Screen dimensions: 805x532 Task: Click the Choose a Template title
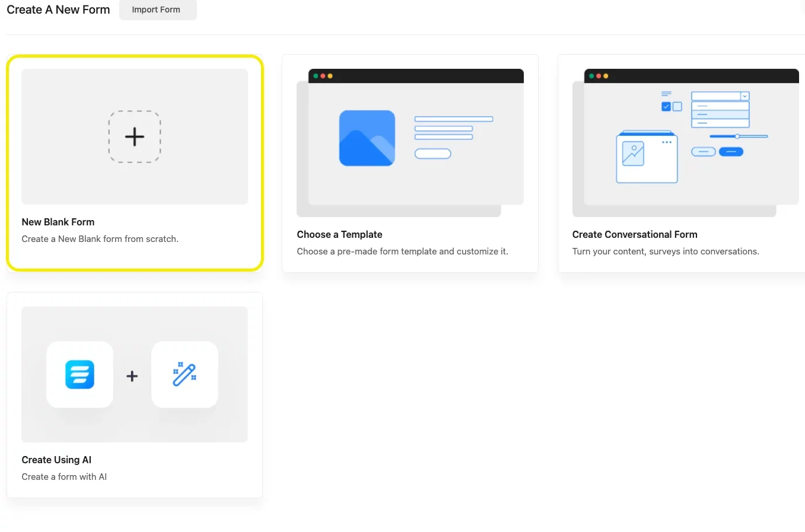point(339,234)
